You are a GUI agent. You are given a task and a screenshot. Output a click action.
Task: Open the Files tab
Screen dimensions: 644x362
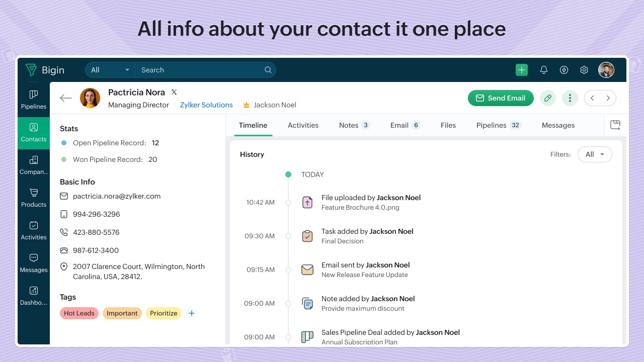pyautogui.click(x=448, y=125)
